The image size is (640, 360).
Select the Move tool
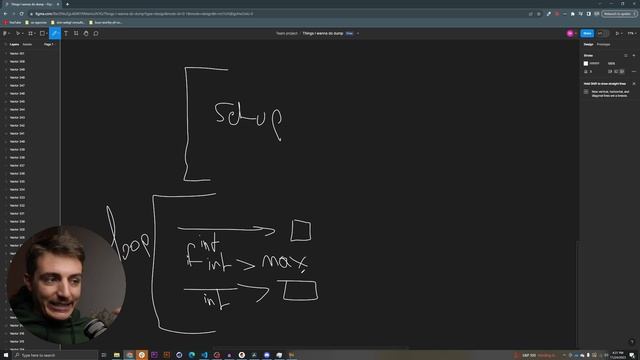tap(18, 33)
